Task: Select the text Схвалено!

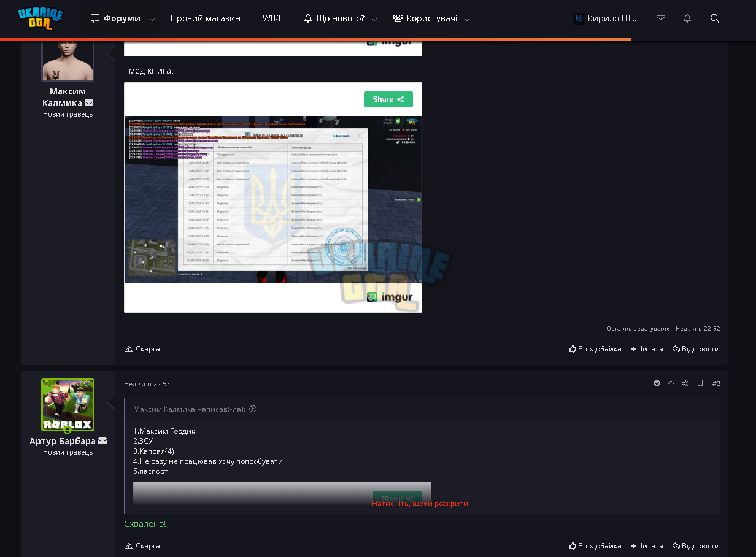Action: (145, 524)
